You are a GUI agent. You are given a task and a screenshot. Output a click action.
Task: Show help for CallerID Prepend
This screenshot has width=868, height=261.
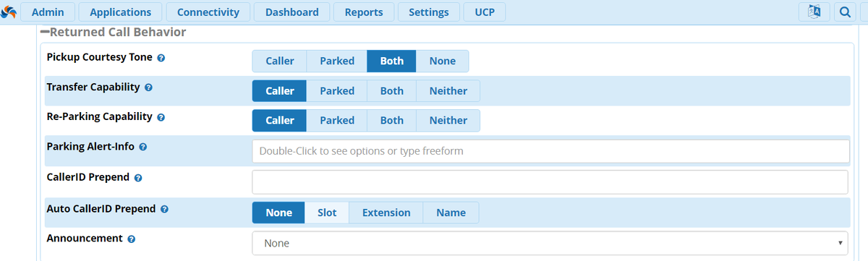point(137,177)
